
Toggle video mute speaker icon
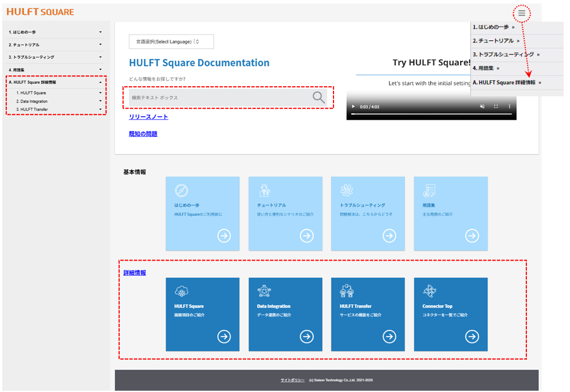[483, 106]
